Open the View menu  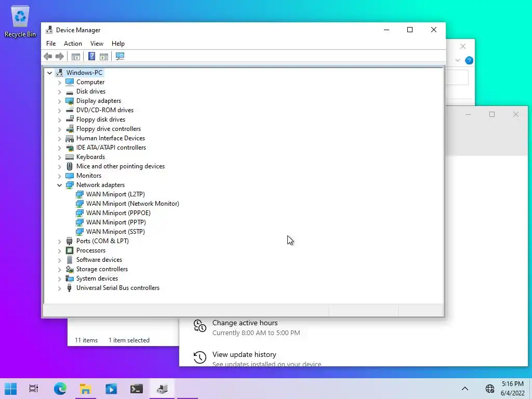pos(97,44)
